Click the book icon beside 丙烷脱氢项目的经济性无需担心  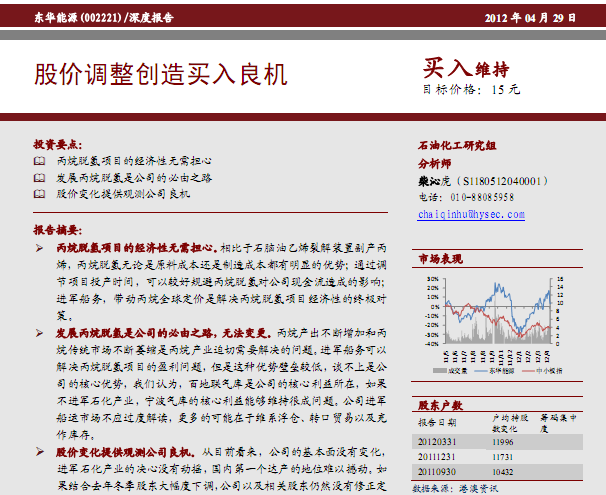coord(39,160)
